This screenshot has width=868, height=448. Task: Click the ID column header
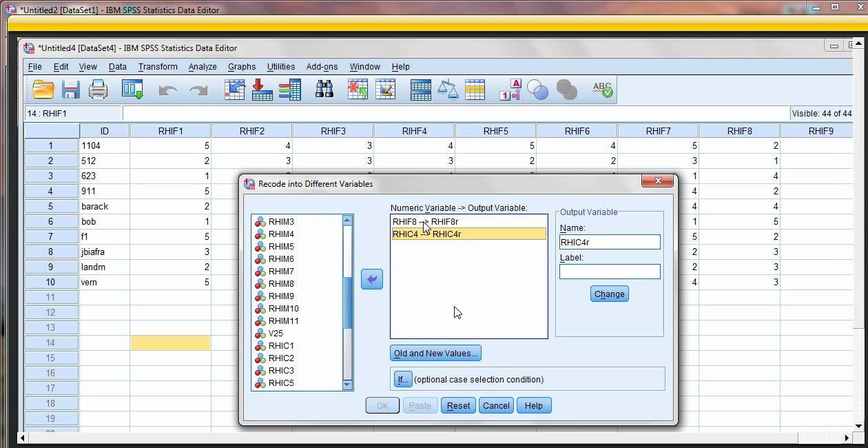(x=105, y=131)
